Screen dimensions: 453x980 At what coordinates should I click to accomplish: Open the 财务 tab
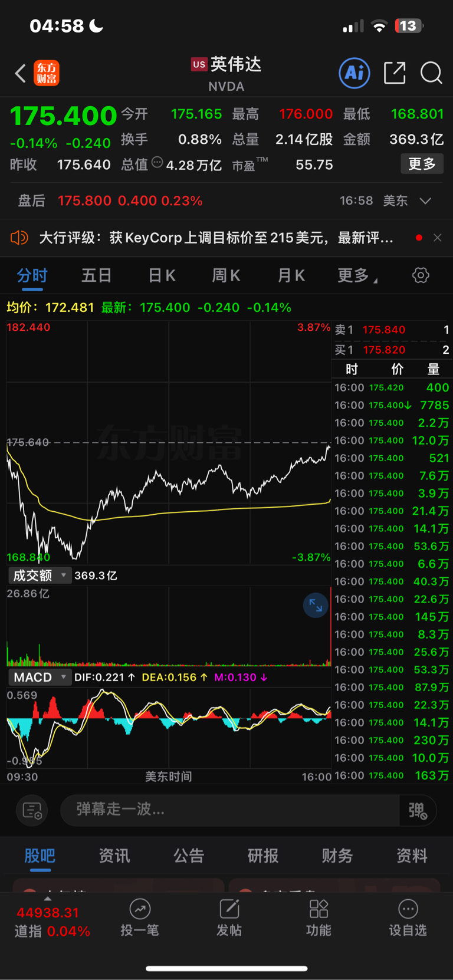point(337,856)
